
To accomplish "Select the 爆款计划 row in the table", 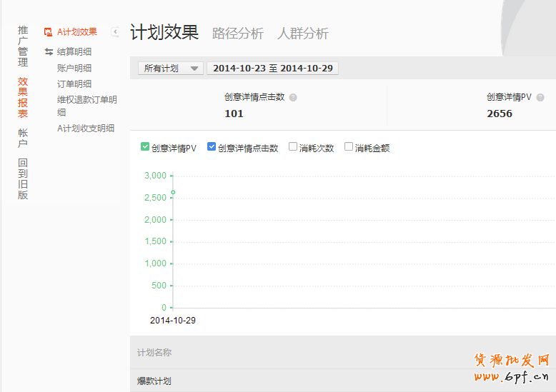I will click(154, 381).
